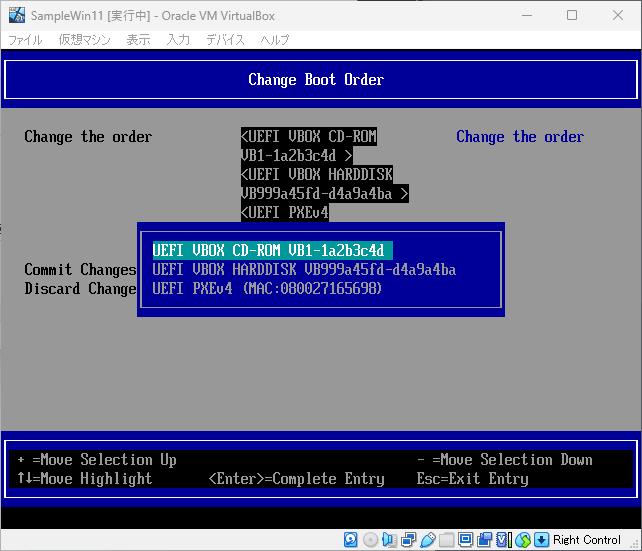Image resolution: width=642 pixels, height=551 pixels.
Task: Open the ヘルプ menu
Action: point(275,40)
